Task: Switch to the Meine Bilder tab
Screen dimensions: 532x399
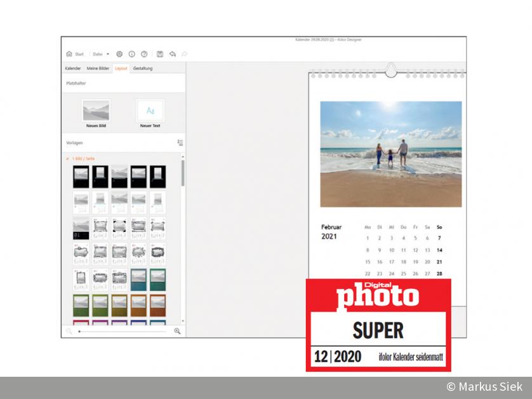Action: coord(98,68)
